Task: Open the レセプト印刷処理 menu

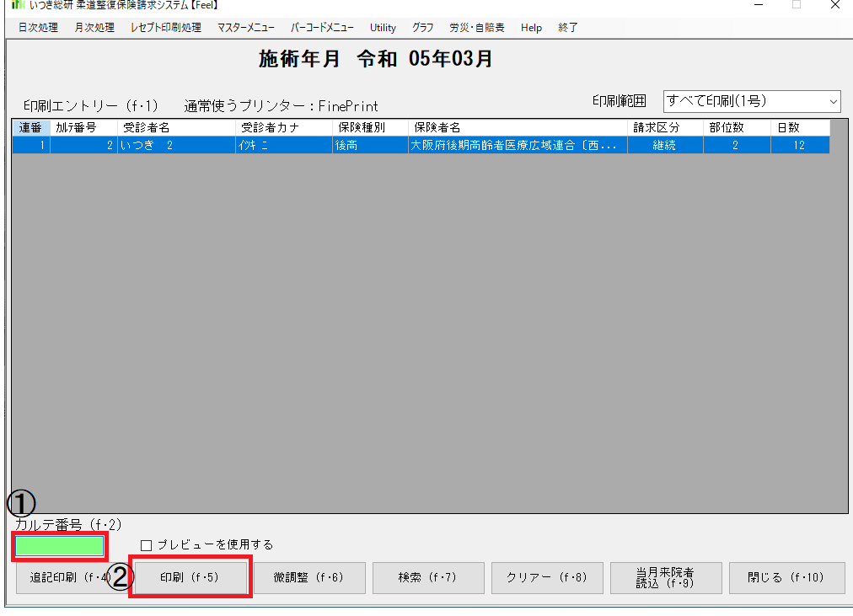Action: click(x=166, y=28)
